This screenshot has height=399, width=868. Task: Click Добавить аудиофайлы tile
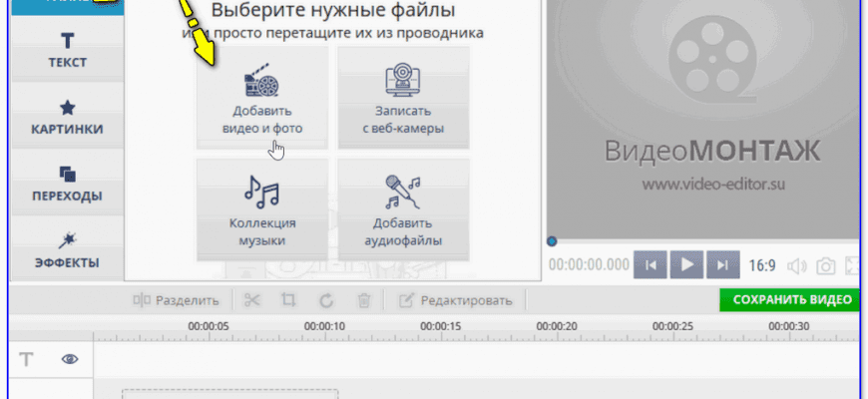[404, 209]
